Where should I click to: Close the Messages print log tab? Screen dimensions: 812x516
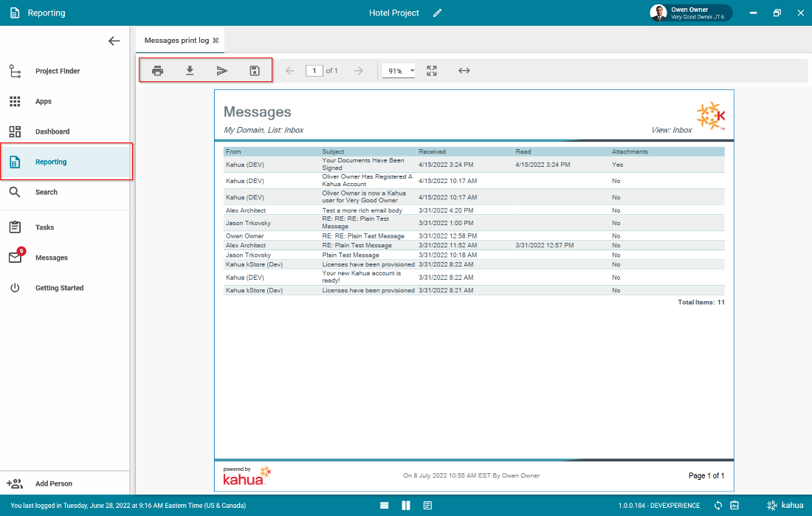pos(216,41)
